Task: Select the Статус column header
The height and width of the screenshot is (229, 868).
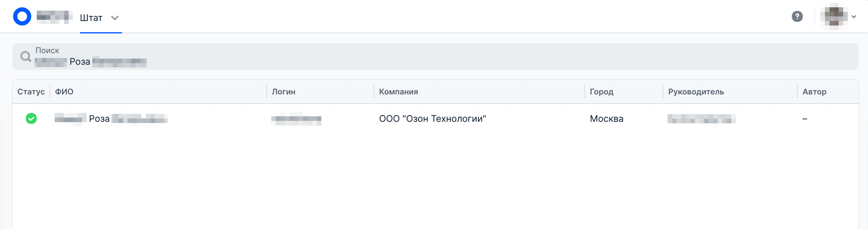Action: 30,92
